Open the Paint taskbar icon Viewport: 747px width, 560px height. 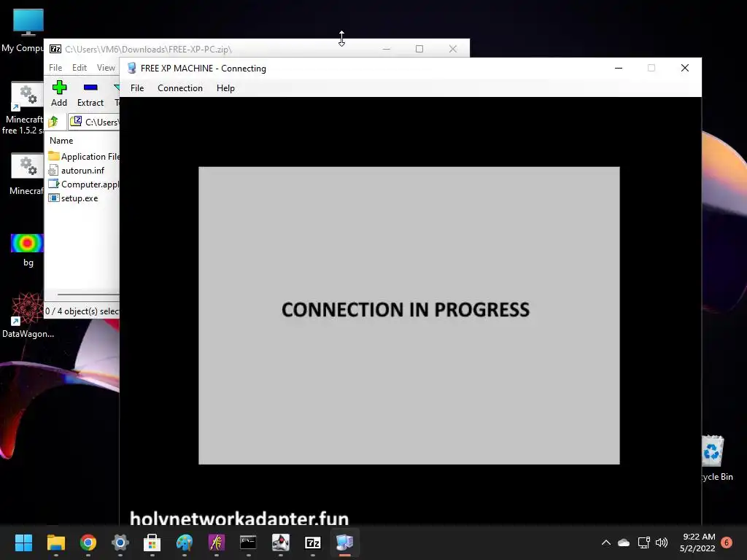(x=185, y=542)
